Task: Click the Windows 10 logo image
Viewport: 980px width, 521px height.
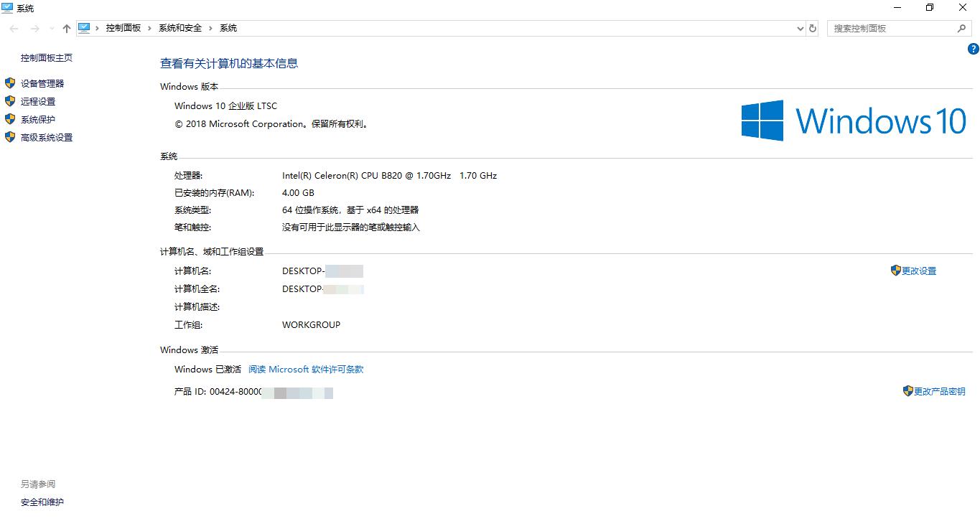Action: tap(853, 119)
